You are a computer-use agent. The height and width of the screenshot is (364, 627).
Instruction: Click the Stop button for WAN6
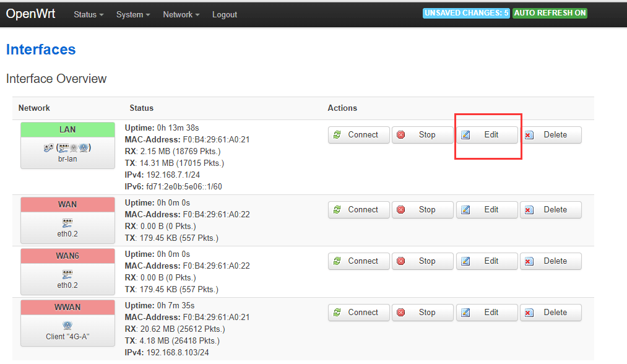[423, 261]
